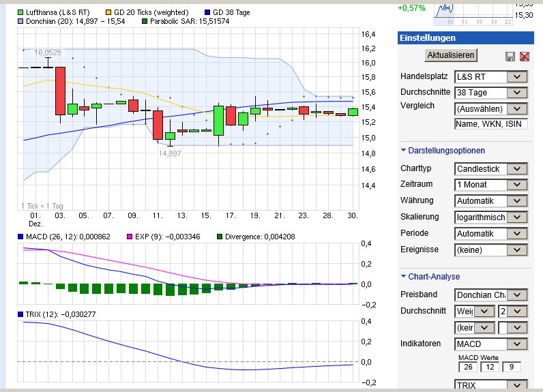Image resolution: width=543 pixels, height=392 pixels.
Task: Click the 'Divergence: 0,004208' legend text
Action: pos(260,237)
